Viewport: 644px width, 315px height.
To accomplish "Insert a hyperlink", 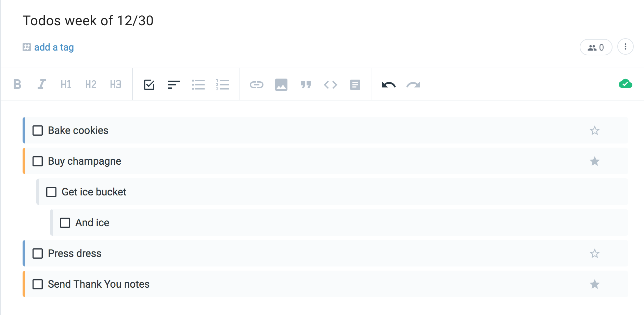I will point(257,84).
